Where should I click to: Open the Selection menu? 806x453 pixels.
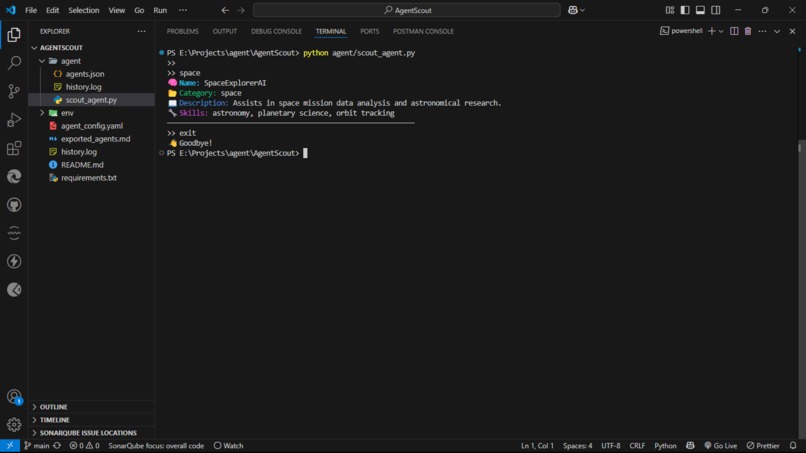tap(84, 10)
